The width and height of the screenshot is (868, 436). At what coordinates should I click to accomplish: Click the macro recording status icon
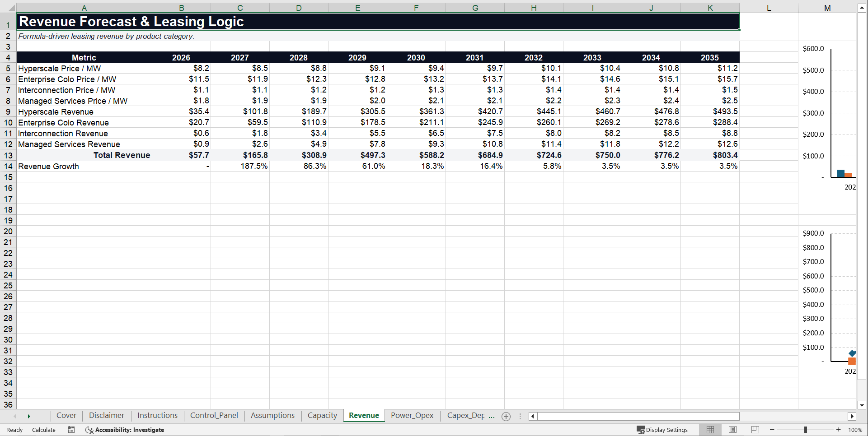71,430
